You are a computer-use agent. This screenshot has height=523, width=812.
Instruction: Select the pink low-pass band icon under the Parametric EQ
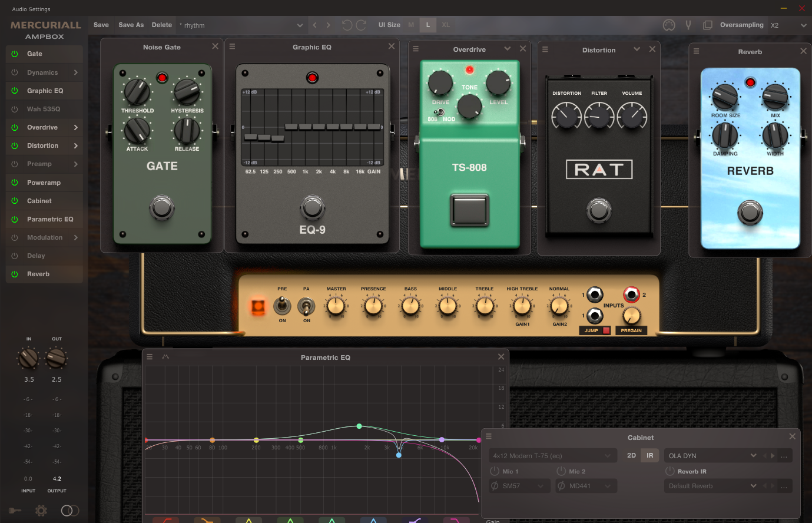(x=456, y=519)
